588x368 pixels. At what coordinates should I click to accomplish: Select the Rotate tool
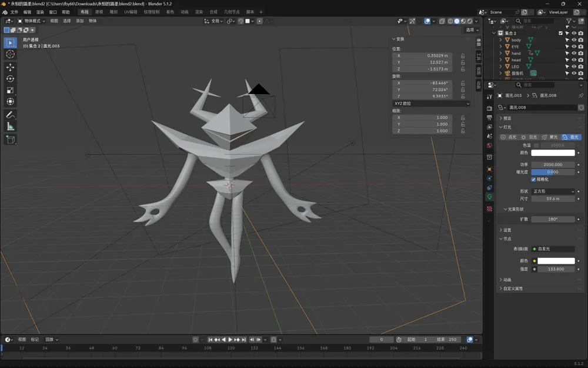pyautogui.click(x=10, y=79)
